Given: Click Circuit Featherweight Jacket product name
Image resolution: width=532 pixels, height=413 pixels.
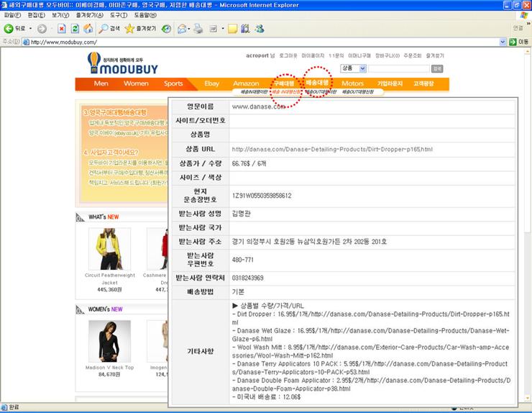Looking at the screenshot, I should (109, 279).
